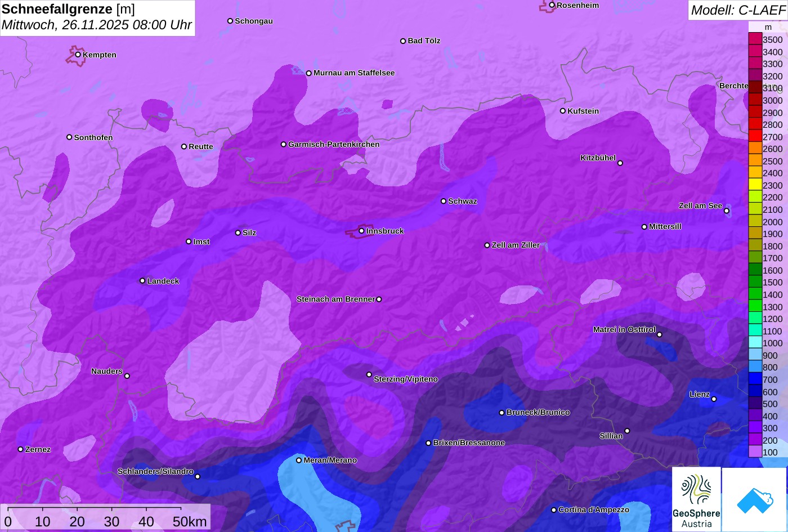Click the green 1500 m legend swatch

click(x=755, y=282)
